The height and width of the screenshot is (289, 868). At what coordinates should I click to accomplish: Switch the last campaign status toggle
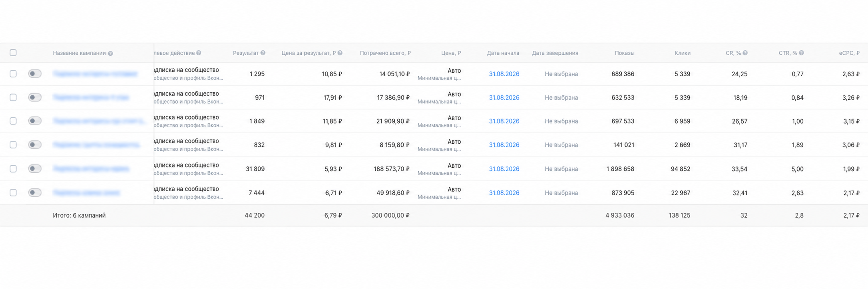(35, 193)
